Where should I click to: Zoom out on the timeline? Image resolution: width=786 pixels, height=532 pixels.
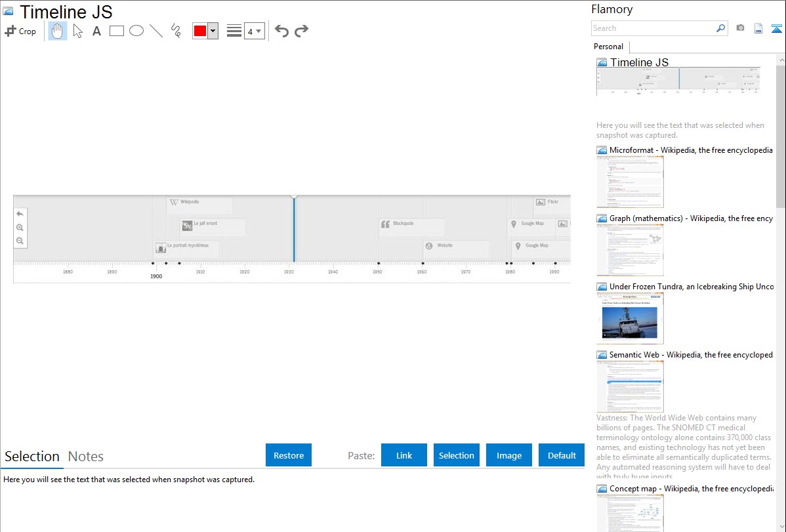tap(20, 241)
